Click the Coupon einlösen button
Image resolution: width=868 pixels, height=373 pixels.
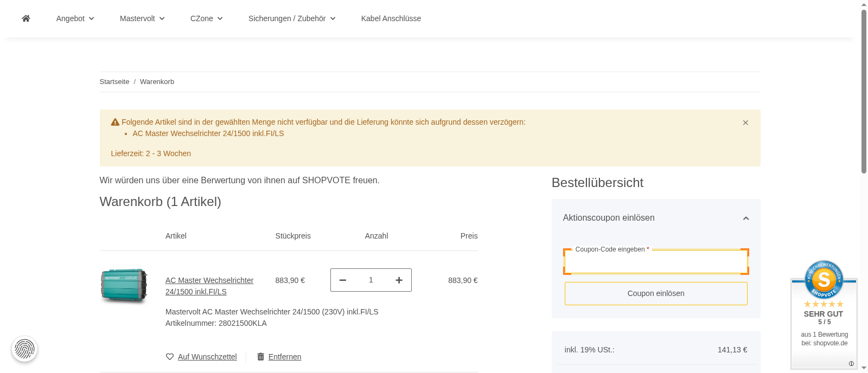click(x=656, y=293)
